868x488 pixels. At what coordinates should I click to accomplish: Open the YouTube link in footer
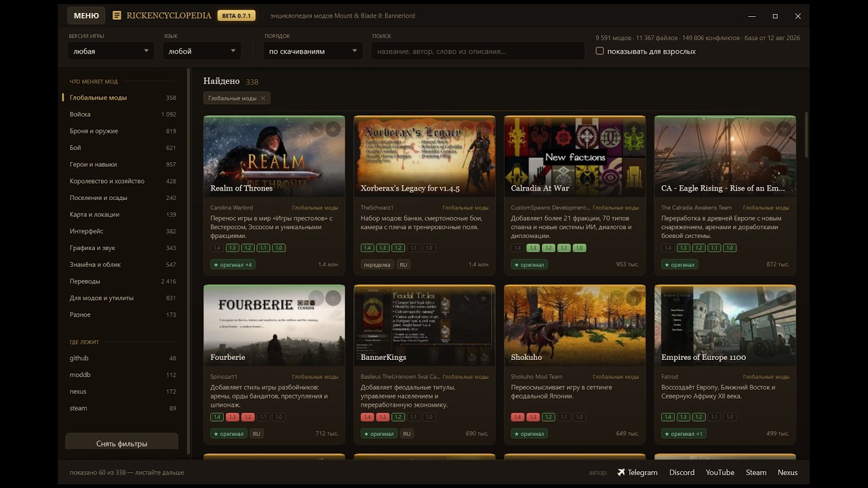tap(719, 472)
